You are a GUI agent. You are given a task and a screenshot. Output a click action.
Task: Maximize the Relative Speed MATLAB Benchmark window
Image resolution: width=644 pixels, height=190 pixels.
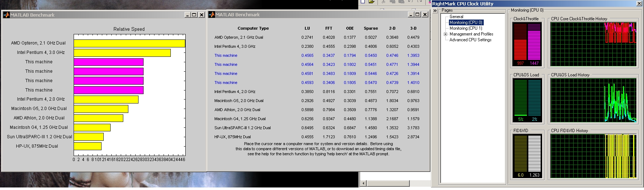pos(194,15)
